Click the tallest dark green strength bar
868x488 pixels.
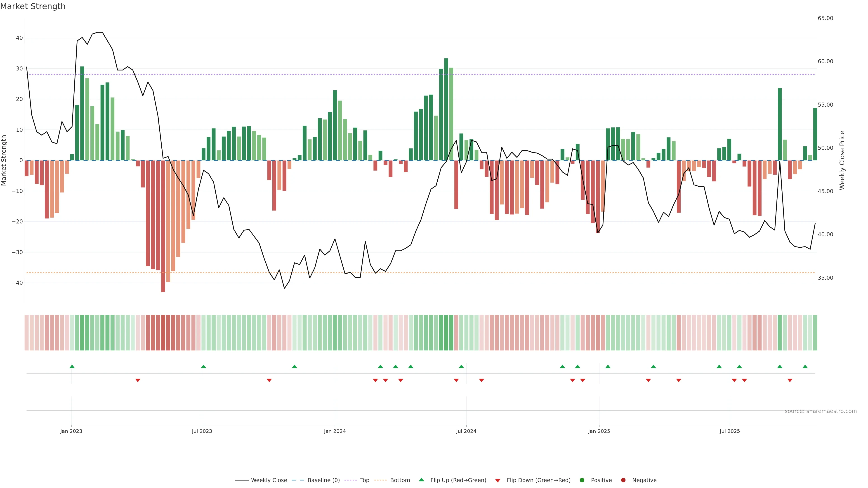click(446, 109)
